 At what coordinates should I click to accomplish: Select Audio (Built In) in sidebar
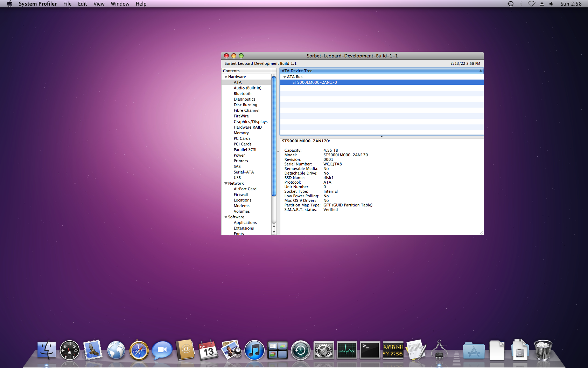pos(247,88)
